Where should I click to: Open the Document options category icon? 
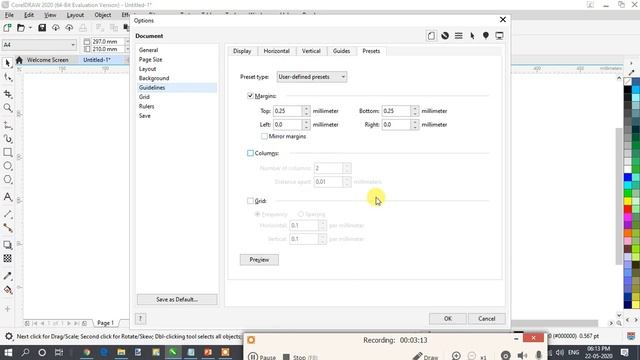[431, 36]
